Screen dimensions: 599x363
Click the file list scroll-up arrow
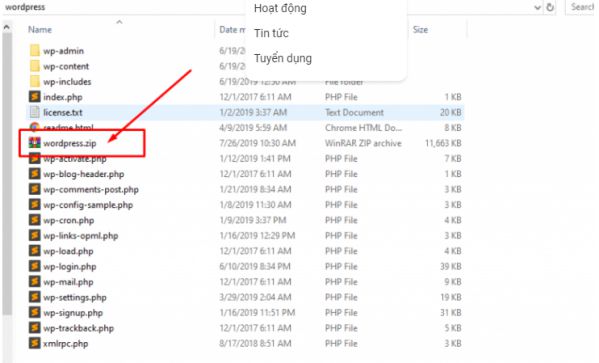pyautogui.click(x=6, y=27)
